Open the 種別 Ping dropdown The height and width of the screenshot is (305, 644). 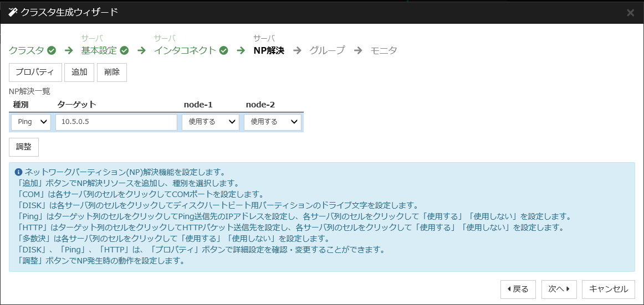pos(31,122)
